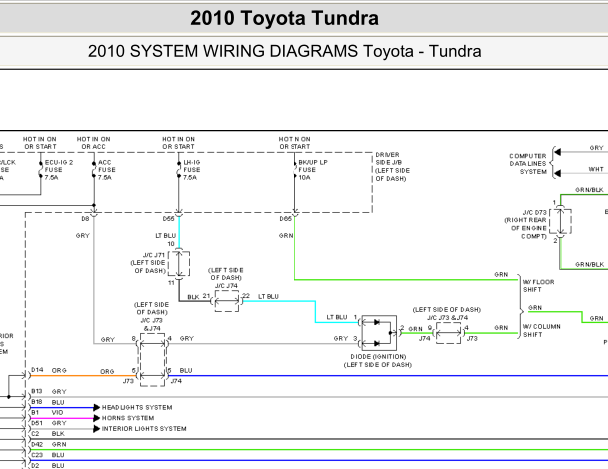Click the "B1" connector pin label

coord(35,412)
